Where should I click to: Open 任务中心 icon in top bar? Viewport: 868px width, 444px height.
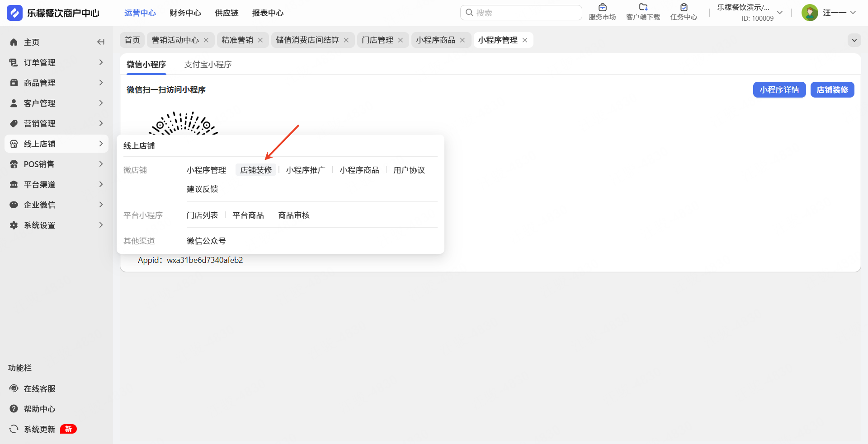pyautogui.click(x=684, y=7)
